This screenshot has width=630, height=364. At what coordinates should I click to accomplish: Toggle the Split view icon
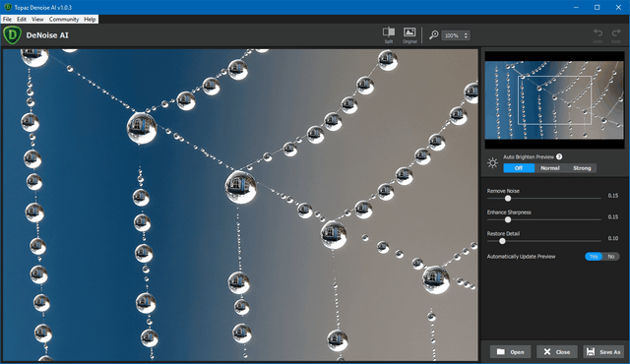(x=389, y=34)
